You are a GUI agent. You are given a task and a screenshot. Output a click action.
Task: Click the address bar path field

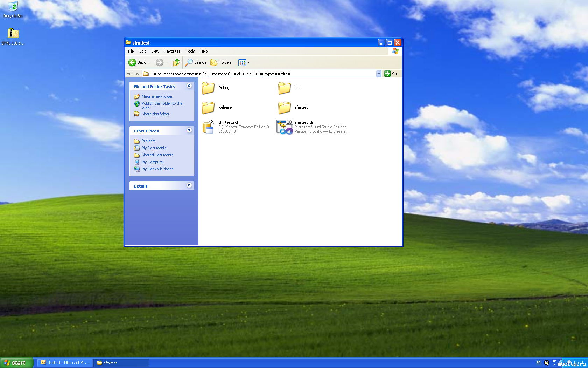[259, 74]
